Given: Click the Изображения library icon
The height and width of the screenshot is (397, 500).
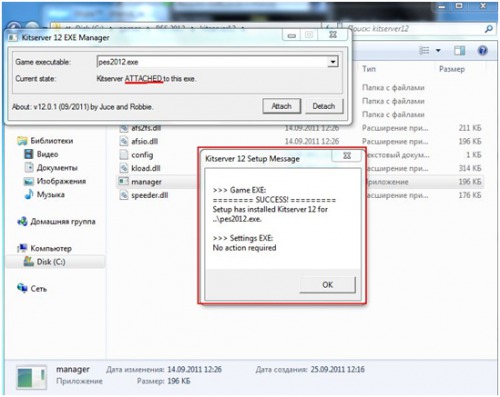Looking at the screenshot, I should pyautogui.click(x=29, y=181).
